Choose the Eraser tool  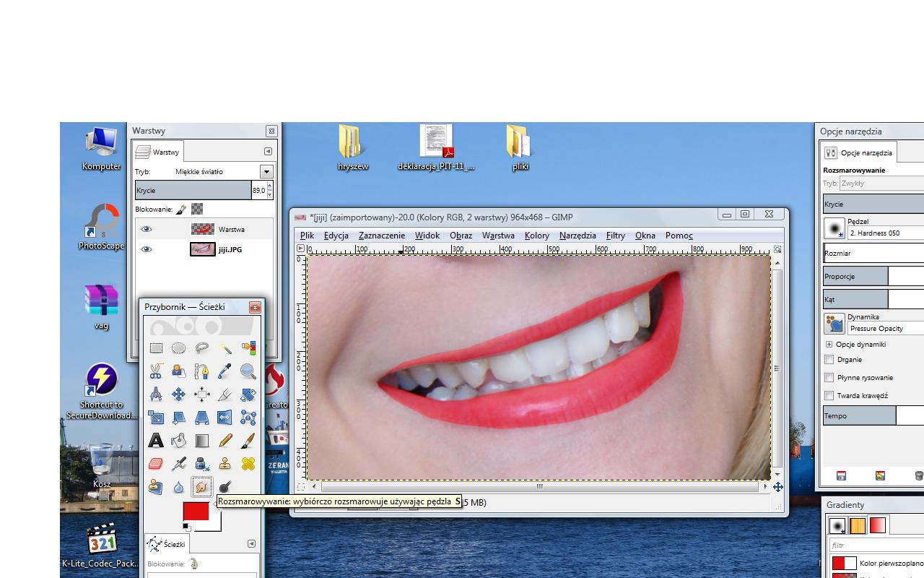(x=156, y=464)
